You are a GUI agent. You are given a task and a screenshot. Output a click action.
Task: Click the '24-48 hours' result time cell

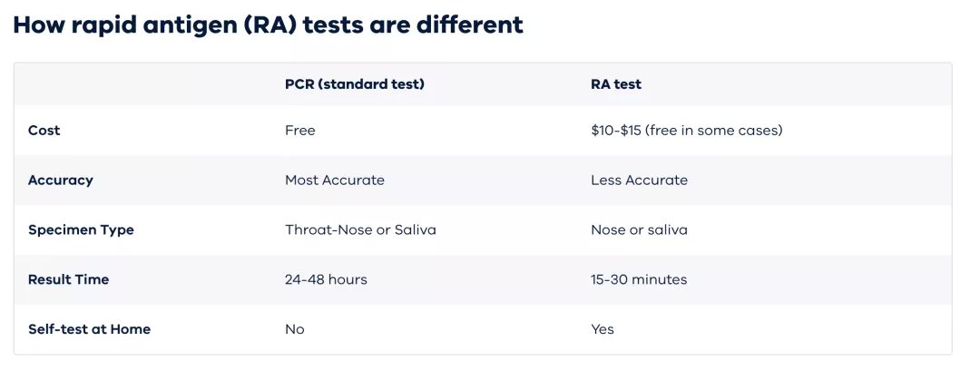pyautogui.click(x=327, y=279)
